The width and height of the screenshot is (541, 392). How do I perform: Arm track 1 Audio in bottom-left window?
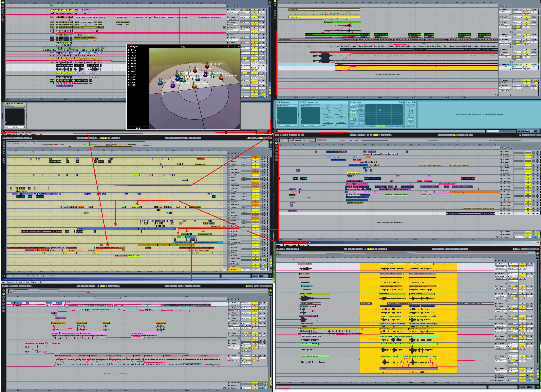(265, 303)
